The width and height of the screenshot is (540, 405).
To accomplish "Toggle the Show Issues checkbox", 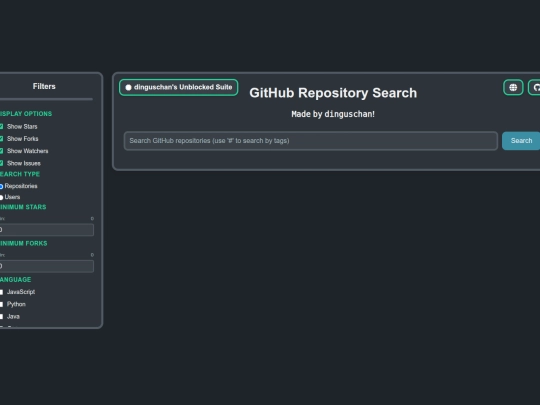I will [1, 163].
